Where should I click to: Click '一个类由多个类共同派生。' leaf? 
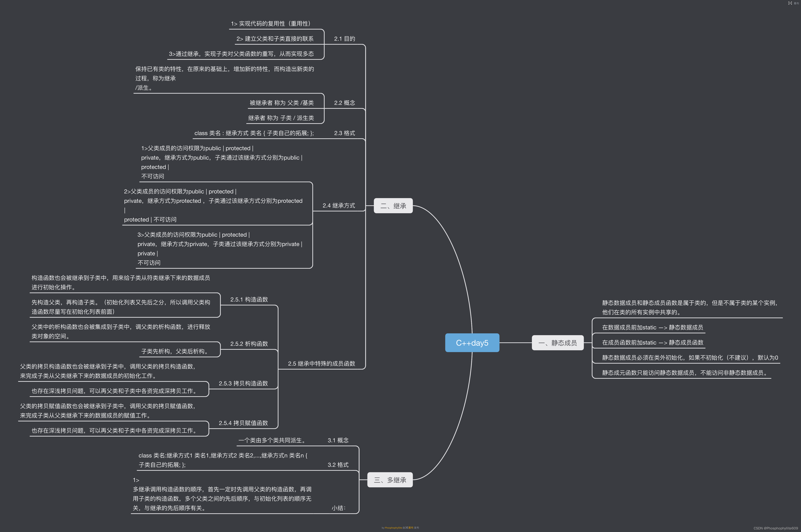272,440
